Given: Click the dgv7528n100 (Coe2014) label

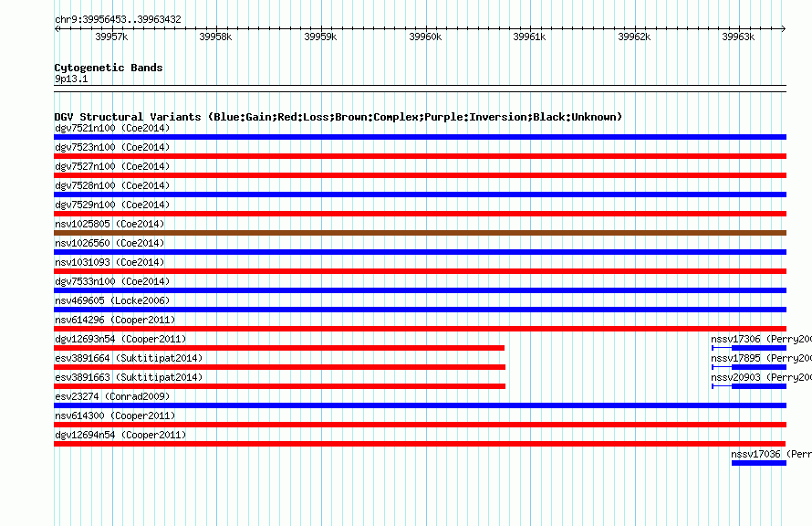Looking at the screenshot, I should pos(112,185).
